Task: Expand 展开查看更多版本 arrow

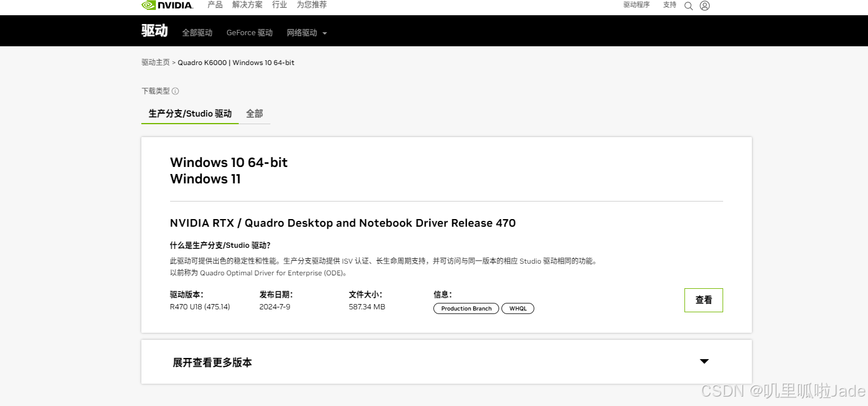Action: [x=704, y=361]
